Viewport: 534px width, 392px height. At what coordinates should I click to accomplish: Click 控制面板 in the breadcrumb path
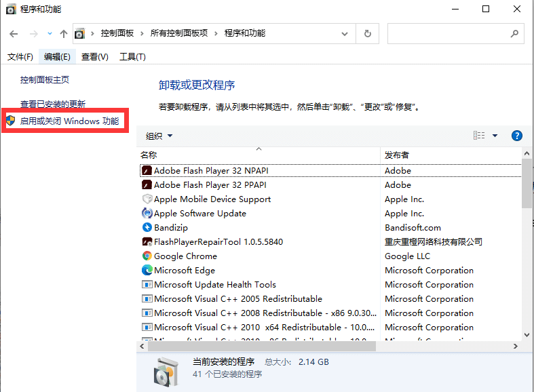pos(117,33)
